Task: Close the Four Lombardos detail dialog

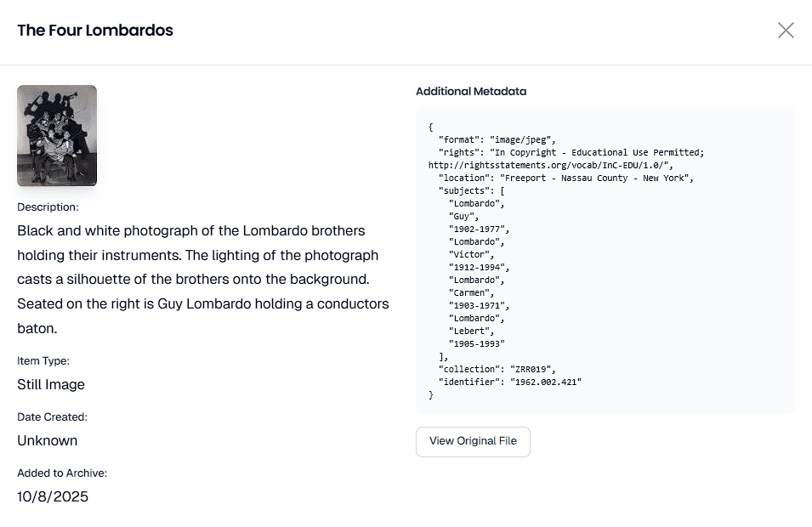Action: (785, 30)
